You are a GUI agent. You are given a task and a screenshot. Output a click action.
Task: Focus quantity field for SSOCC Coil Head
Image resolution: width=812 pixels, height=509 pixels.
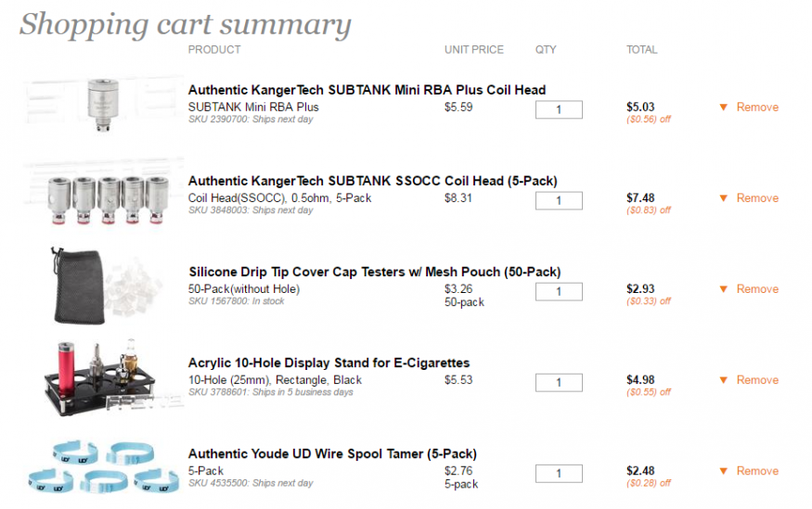pos(559,200)
